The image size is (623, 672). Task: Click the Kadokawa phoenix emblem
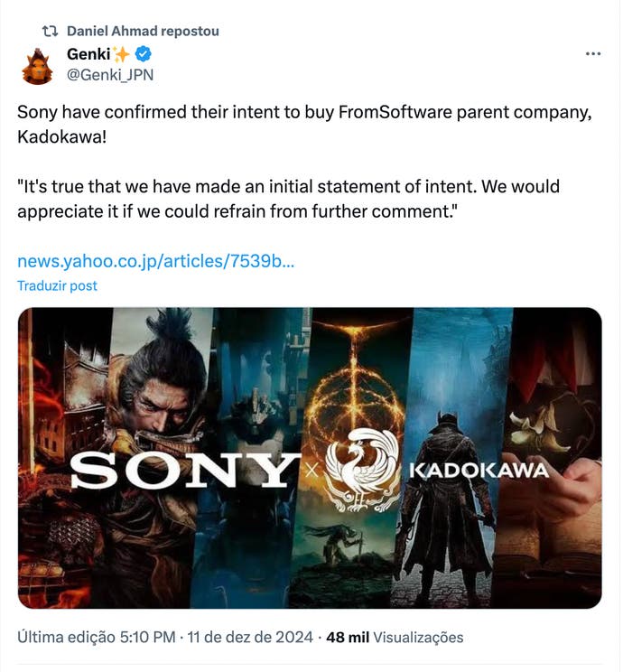pyautogui.click(x=362, y=469)
